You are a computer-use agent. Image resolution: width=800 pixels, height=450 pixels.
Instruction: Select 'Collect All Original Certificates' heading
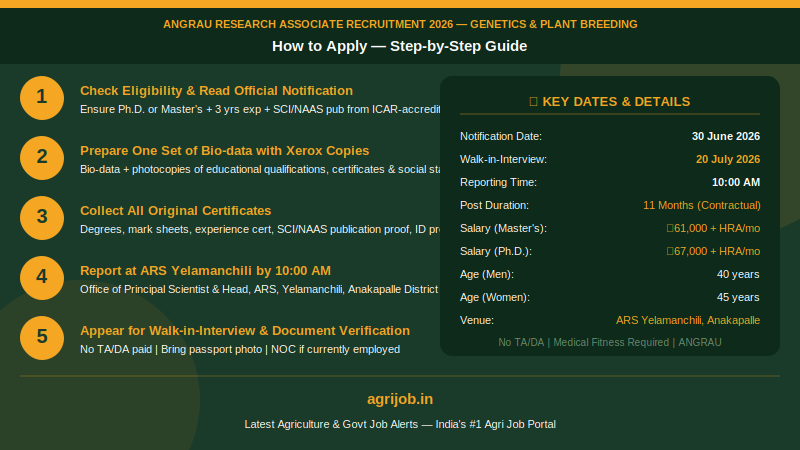pos(176,211)
